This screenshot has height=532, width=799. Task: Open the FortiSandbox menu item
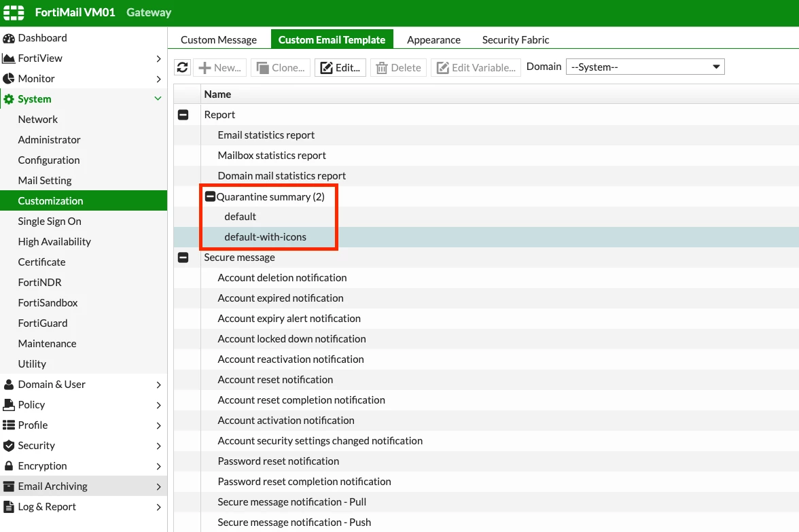coord(84,303)
